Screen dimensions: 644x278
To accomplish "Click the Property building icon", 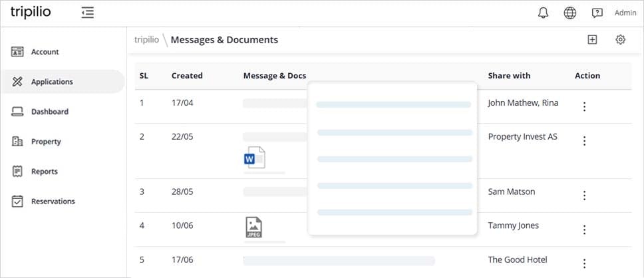I will tap(17, 142).
